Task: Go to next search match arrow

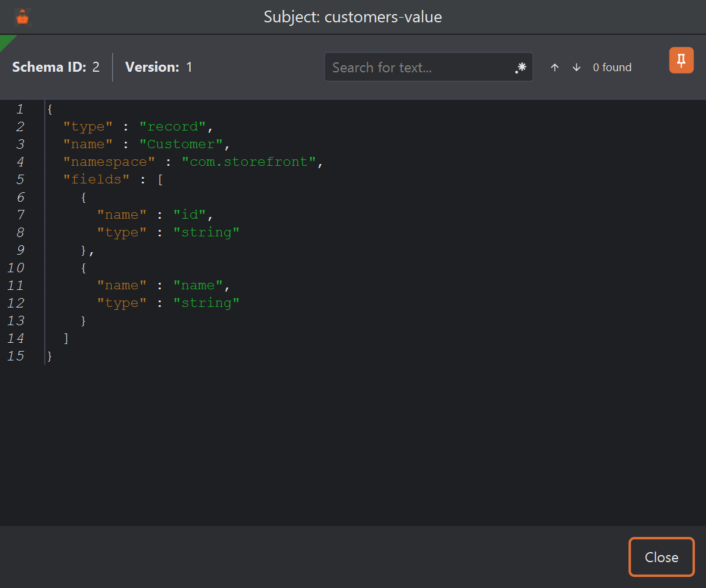Action: [x=577, y=68]
